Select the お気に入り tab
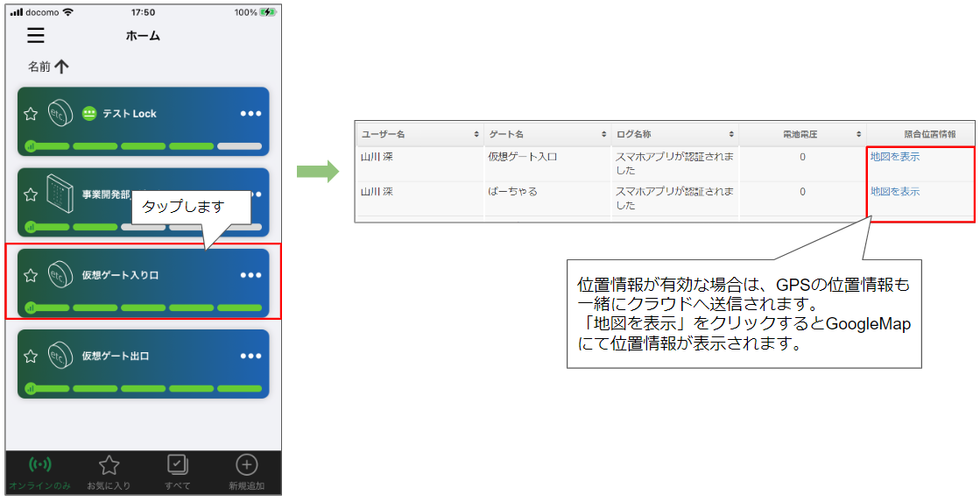 (109, 473)
